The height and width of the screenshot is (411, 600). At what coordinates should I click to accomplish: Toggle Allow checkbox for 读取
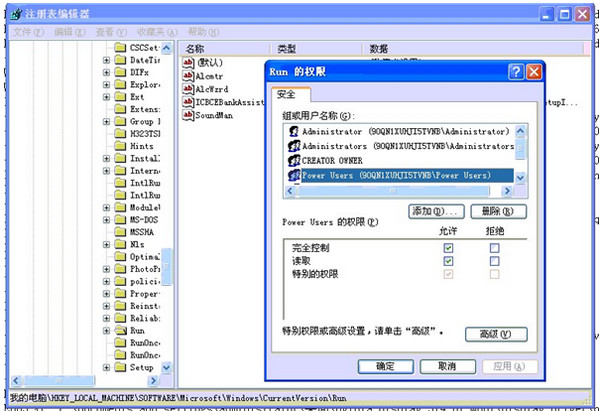448,261
